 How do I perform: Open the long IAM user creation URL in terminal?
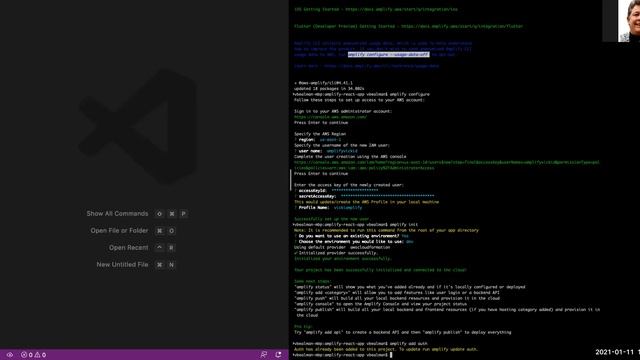point(447,165)
